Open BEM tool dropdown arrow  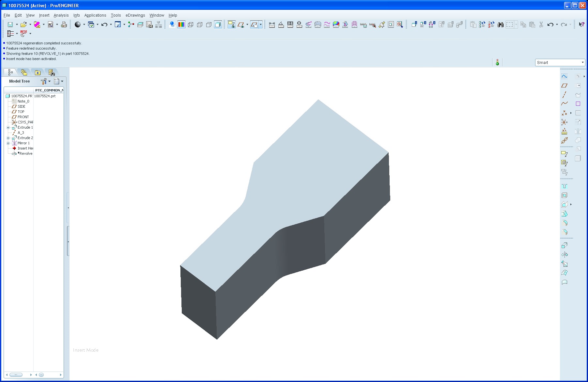pyautogui.click(x=30, y=33)
